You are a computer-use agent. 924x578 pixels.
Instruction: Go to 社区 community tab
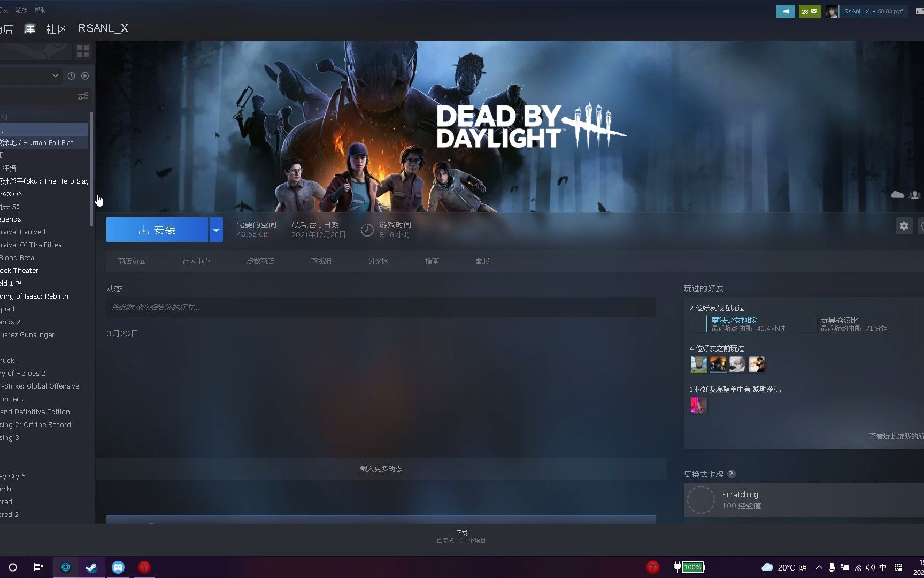(x=56, y=28)
